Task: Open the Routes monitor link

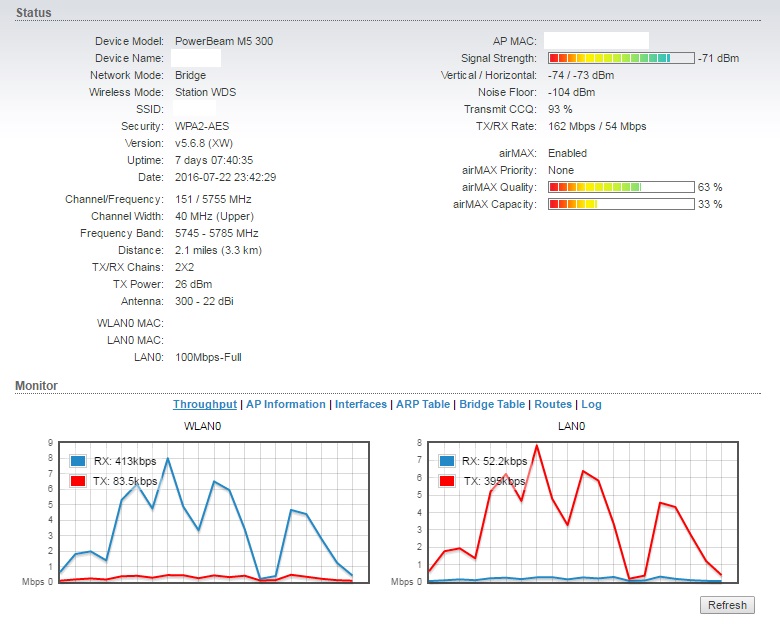Action: pyautogui.click(x=553, y=404)
